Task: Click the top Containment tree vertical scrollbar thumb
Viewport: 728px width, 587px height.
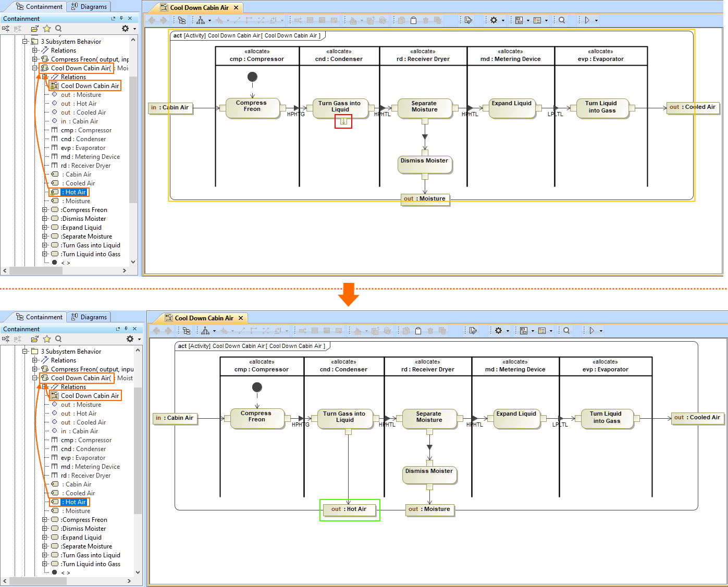Action: pyautogui.click(x=133, y=140)
